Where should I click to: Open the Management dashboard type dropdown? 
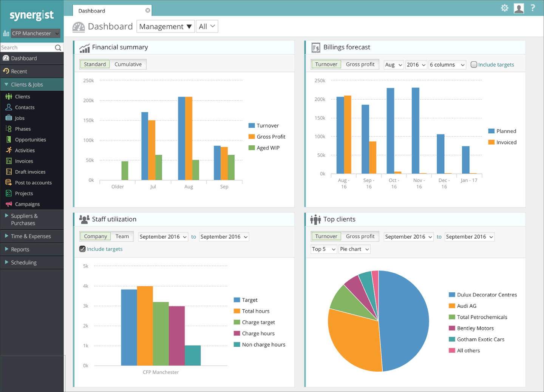tap(165, 26)
